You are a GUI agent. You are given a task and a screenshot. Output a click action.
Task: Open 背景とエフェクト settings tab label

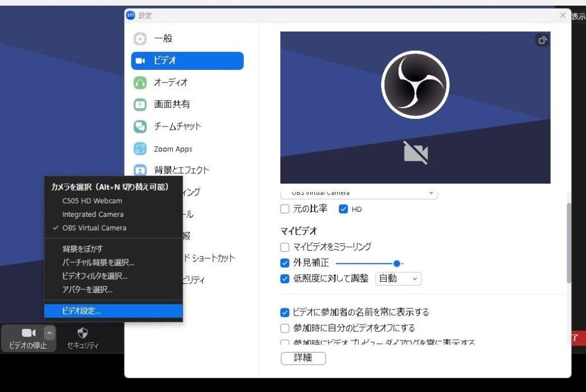(x=181, y=170)
